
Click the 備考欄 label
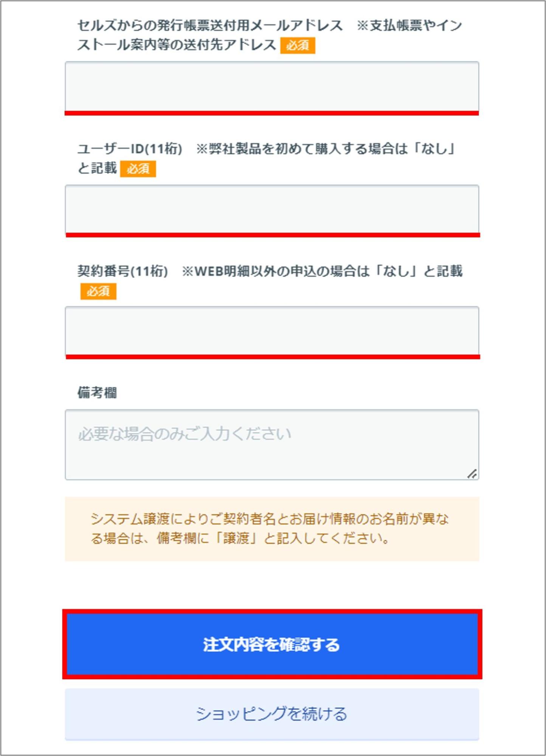97,393
